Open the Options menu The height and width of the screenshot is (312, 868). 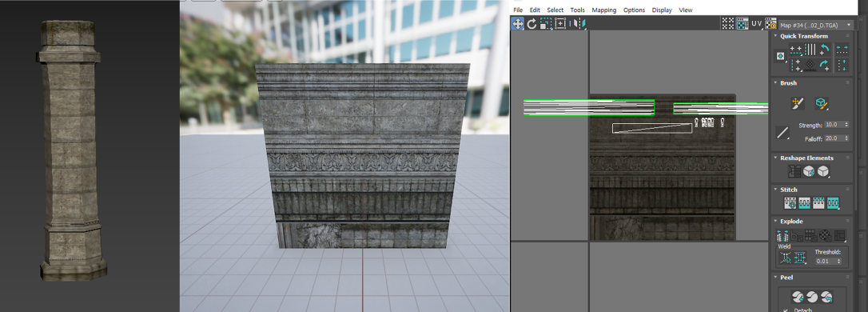tap(635, 10)
